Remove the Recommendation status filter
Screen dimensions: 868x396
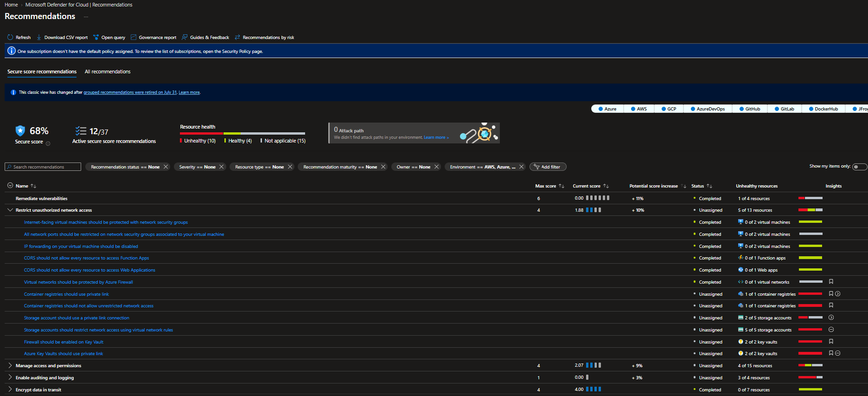(166, 167)
